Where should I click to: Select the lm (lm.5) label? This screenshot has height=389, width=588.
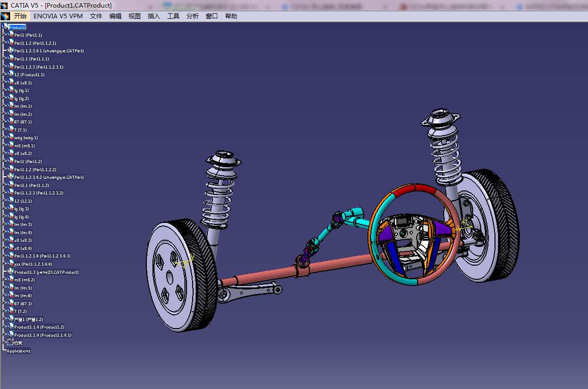coord(23,288)
